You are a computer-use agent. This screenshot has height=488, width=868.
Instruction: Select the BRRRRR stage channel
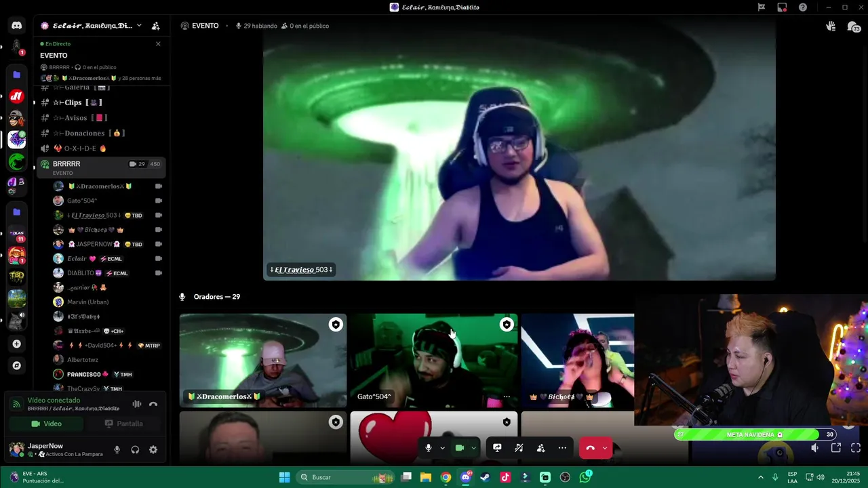pos(100,167)
